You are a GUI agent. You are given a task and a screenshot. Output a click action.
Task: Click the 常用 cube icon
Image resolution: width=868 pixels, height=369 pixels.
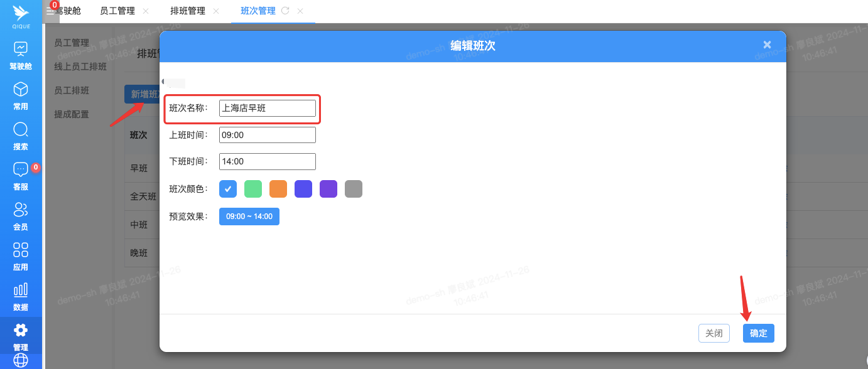21,89
